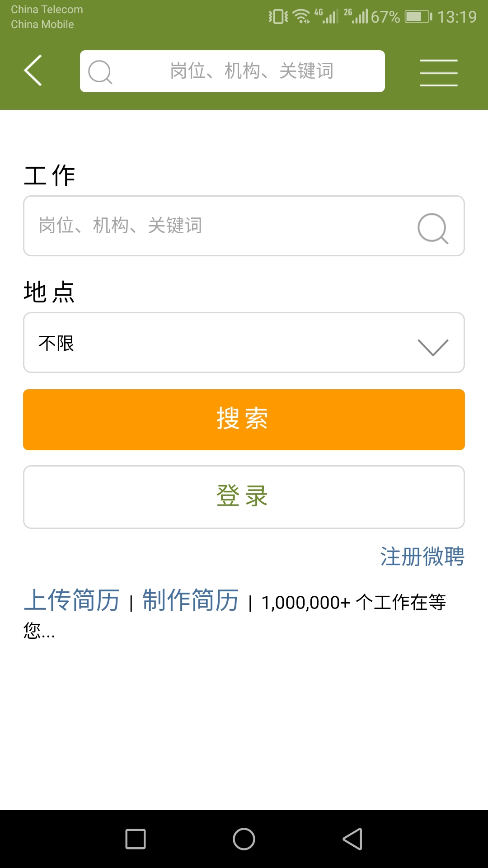Tap the 不限 location value
488x868 pixels.
56,343
